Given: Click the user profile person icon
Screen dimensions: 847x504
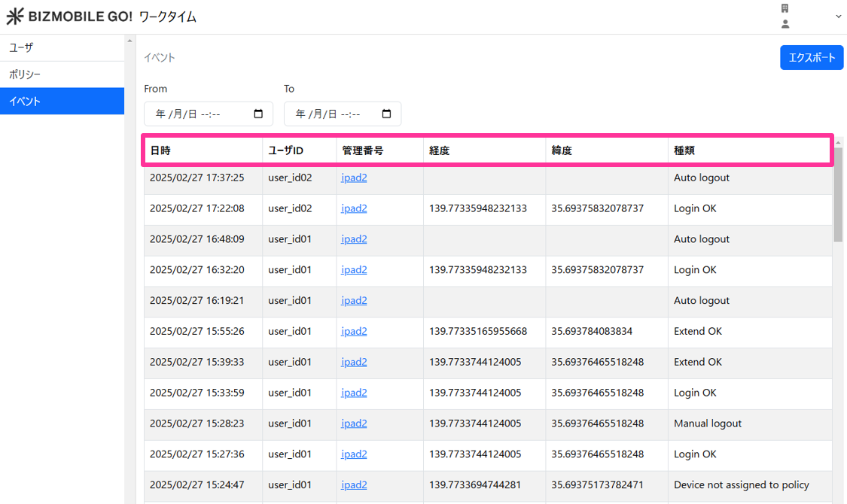Looking at the screenshot, I should (x=785, y=24).
